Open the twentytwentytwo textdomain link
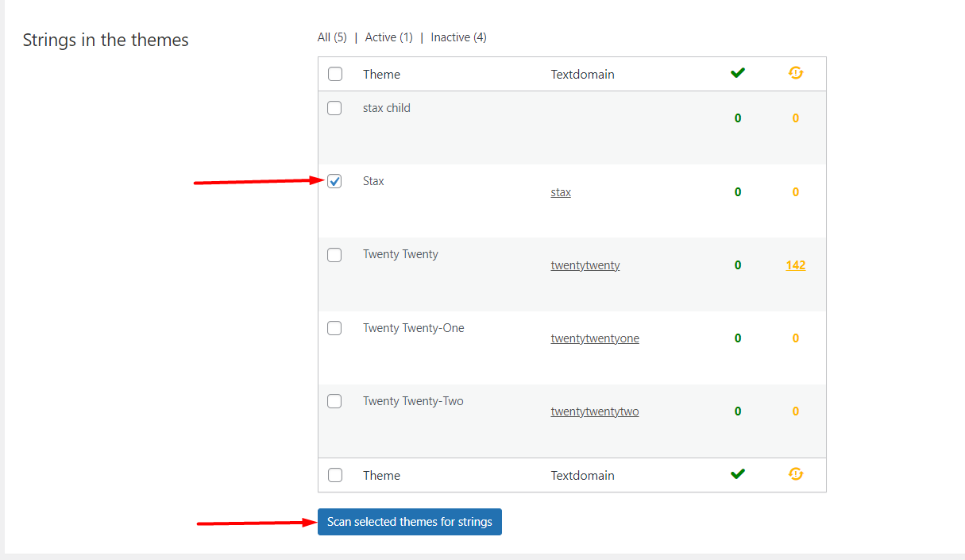This screenshot has width=965, height=560. pos(595,411)
